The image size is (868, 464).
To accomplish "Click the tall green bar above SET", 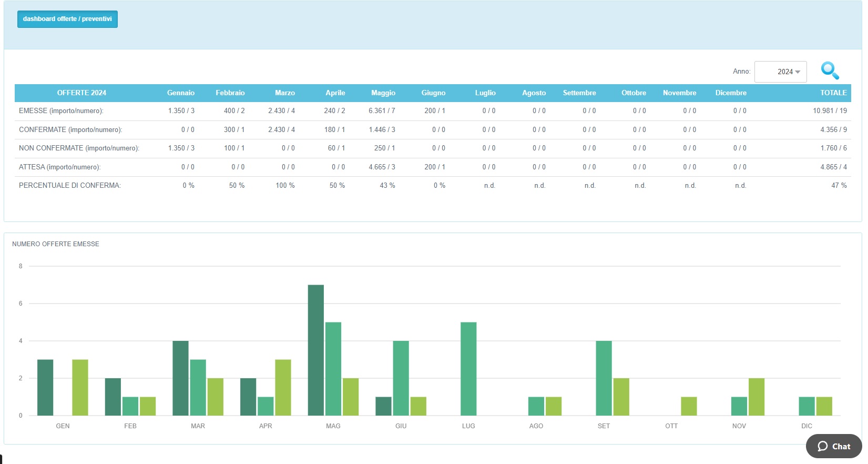I will coord(604,378).
